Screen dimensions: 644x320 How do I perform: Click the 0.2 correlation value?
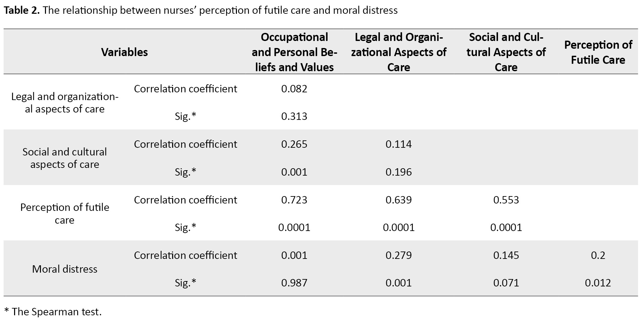tap(598, 255)
